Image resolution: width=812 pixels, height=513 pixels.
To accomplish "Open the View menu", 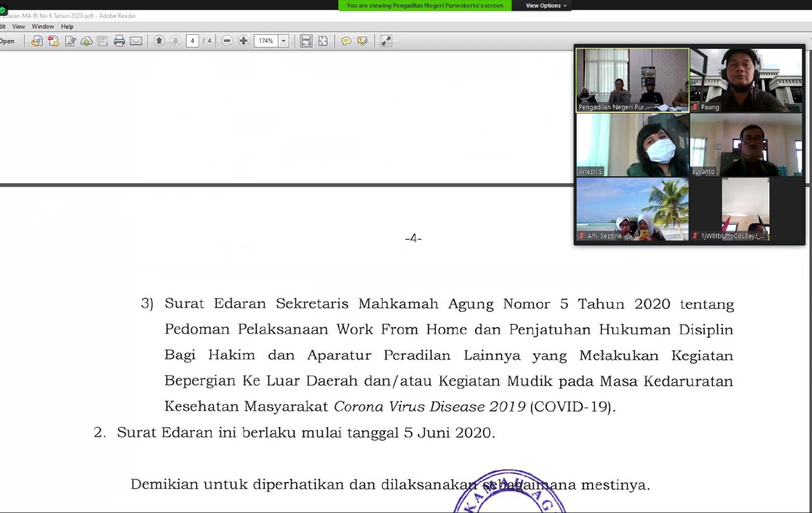I will coord(19,27).
